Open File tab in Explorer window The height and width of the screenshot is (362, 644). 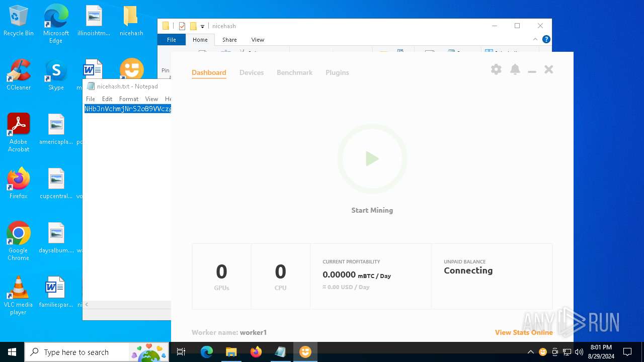click(172, 40)
